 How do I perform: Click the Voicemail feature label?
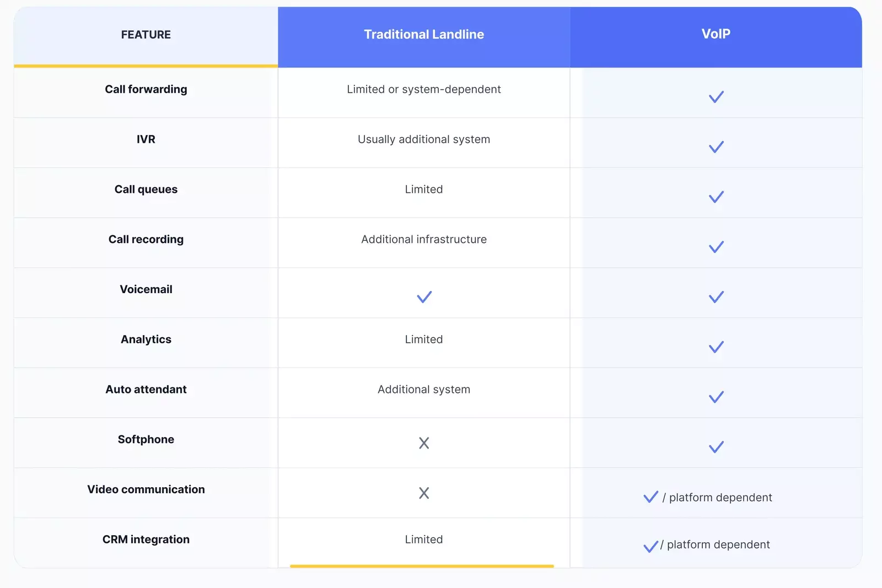coord(146,289)
